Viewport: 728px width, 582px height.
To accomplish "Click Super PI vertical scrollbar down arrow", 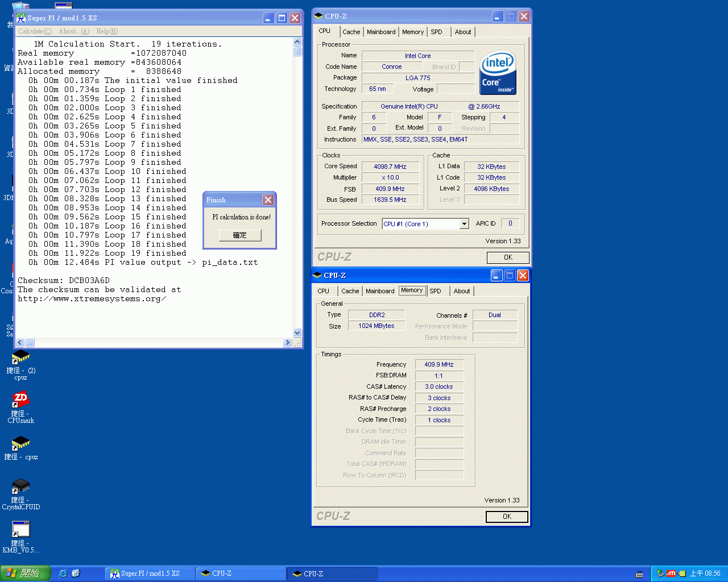I will tap(297, 332).
